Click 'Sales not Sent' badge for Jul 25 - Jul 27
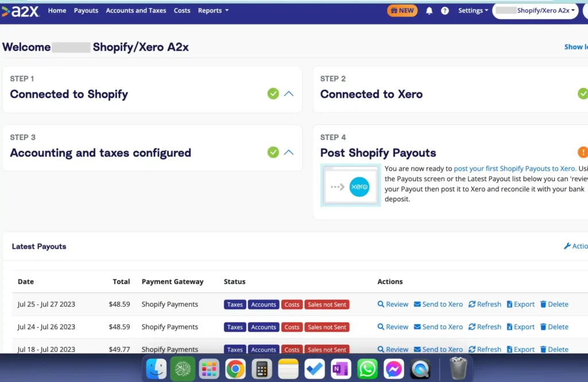This screenshot has width=588, height=382. click(327, 305)
